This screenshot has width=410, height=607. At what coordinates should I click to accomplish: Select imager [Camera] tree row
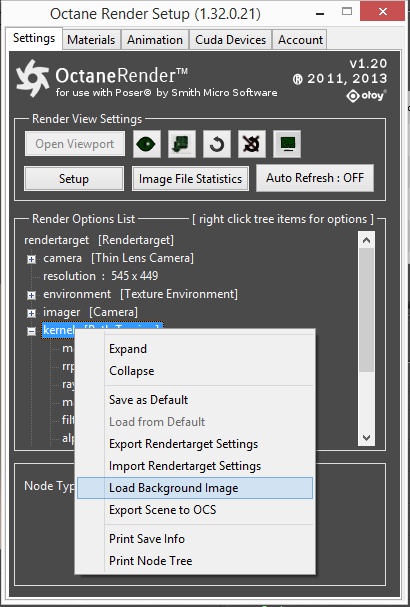(90, 312)
